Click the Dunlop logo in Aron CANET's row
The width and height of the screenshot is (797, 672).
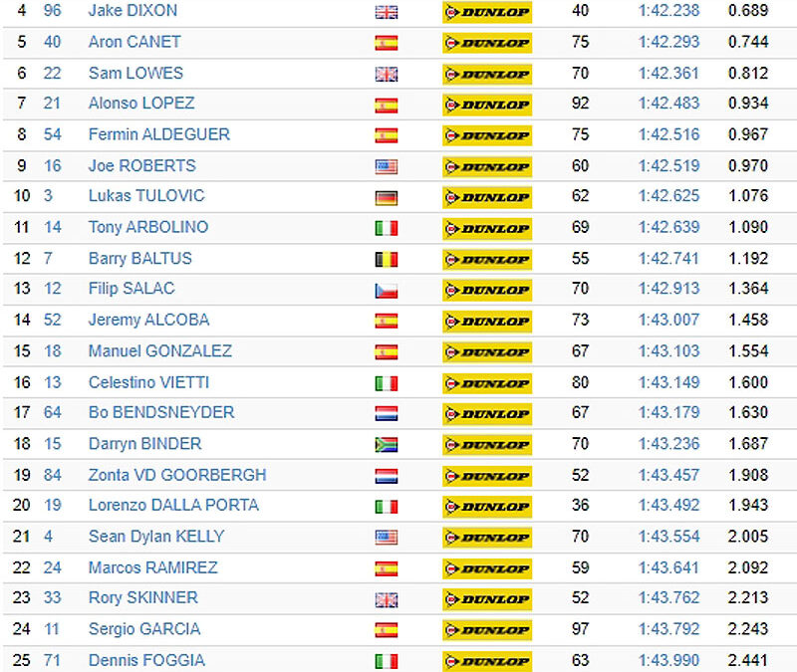pyautogui.click(x=487, y=43)
